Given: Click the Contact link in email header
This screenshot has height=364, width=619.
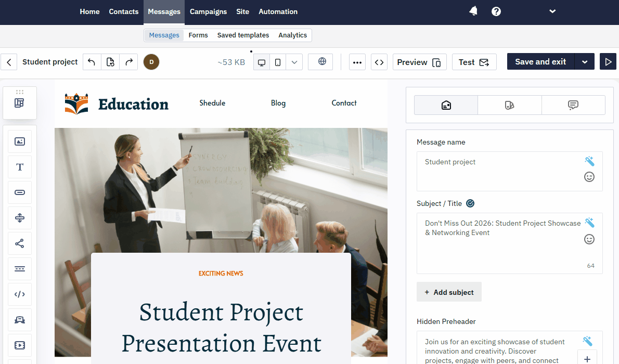Looking at the screenshot, I should tap(344, 103).
